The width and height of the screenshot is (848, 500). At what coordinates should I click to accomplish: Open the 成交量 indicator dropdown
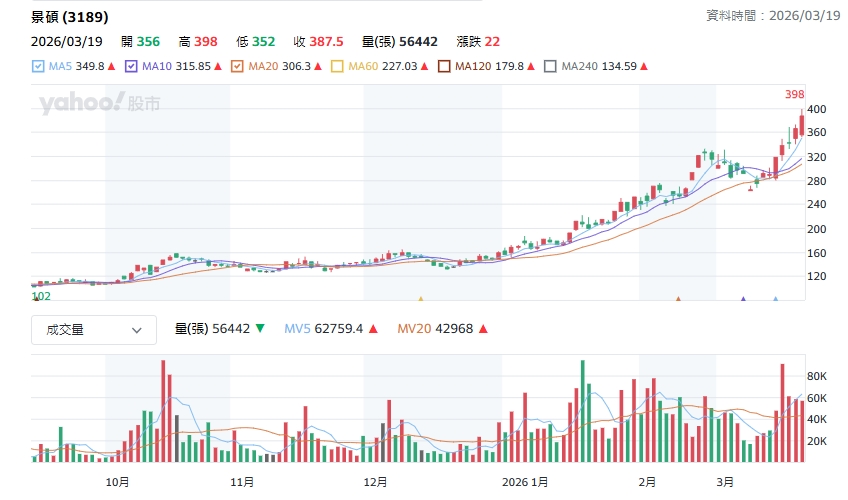94,330
